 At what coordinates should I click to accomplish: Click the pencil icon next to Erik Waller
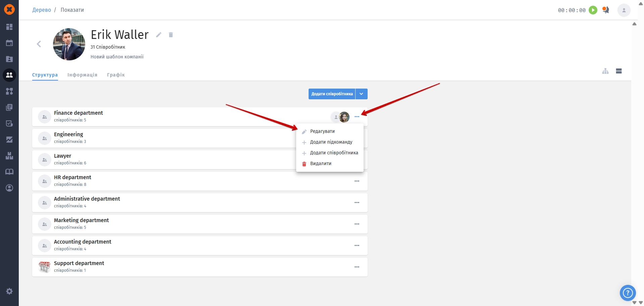pyautogui.click(x=159, y=35)
